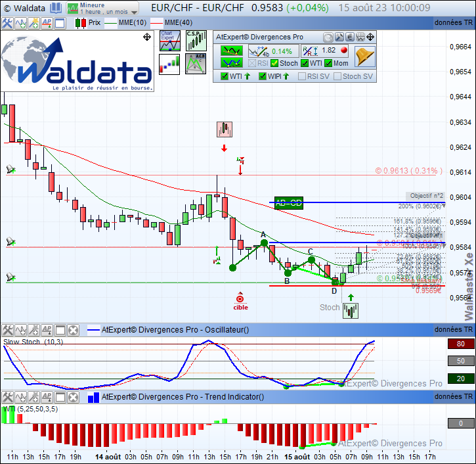The height and width of the screenshot is (464, 476).
Task: Click the AB=CD pattern label
Action: [289, 202]
